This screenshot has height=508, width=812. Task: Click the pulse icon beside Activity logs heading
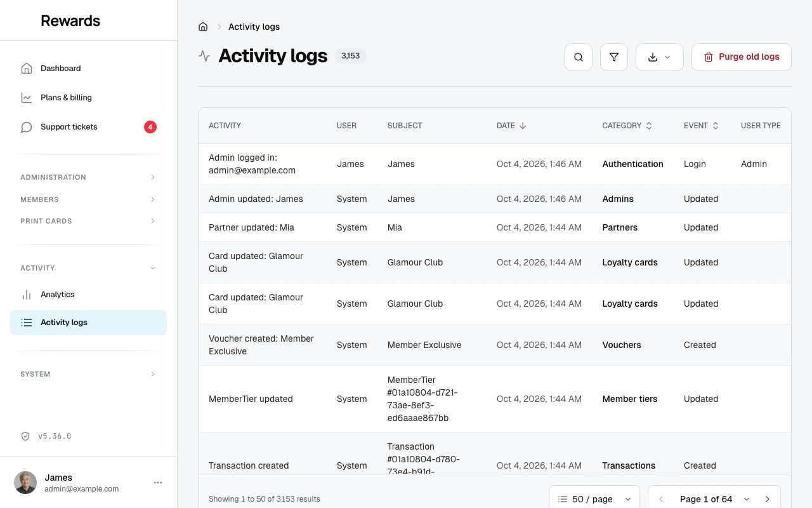click(x=204, y=56)
